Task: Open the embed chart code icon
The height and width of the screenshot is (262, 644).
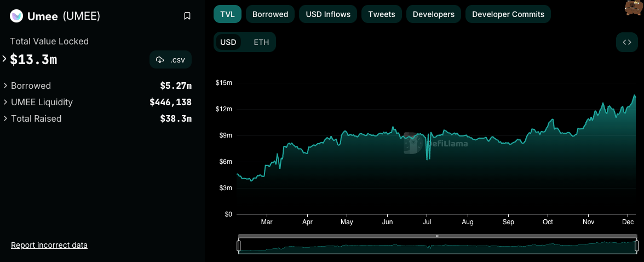Action: (626, 42)
